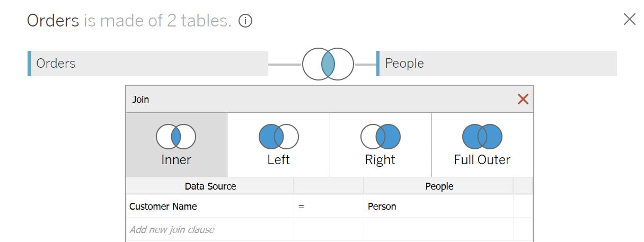Close the Orders data source window
Screen dimensions: 644x242
click(629, 20)
